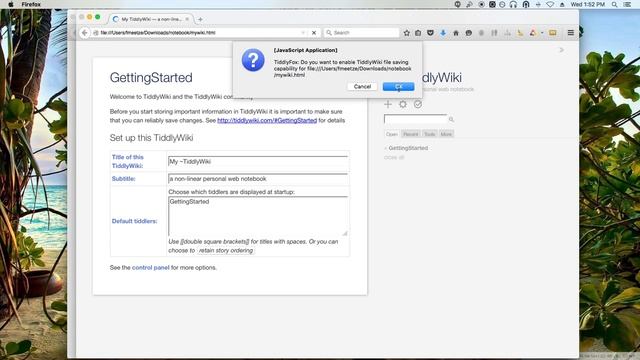Open the control panel link
640x360 pixels.
coord(150,268)
